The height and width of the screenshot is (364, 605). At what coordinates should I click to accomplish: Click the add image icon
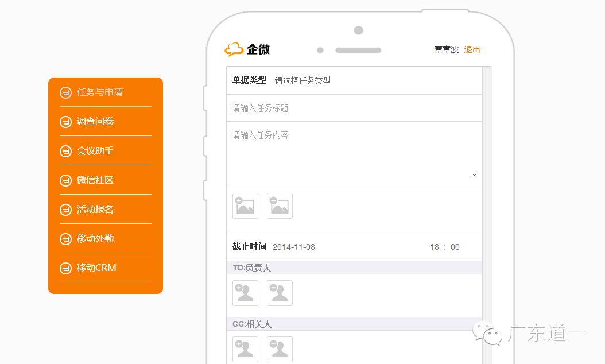[246, 206]
